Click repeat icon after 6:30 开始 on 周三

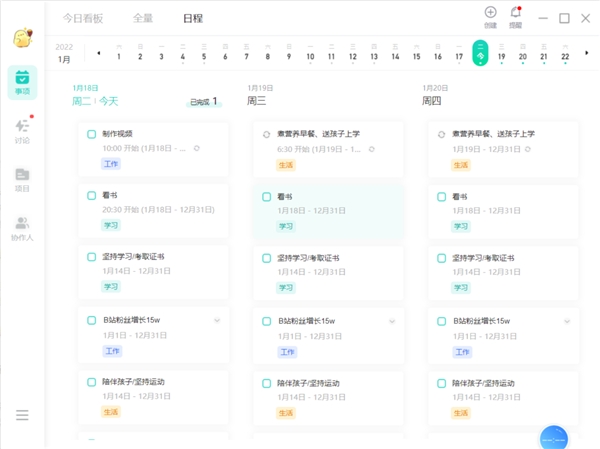[x=372, y=149]
